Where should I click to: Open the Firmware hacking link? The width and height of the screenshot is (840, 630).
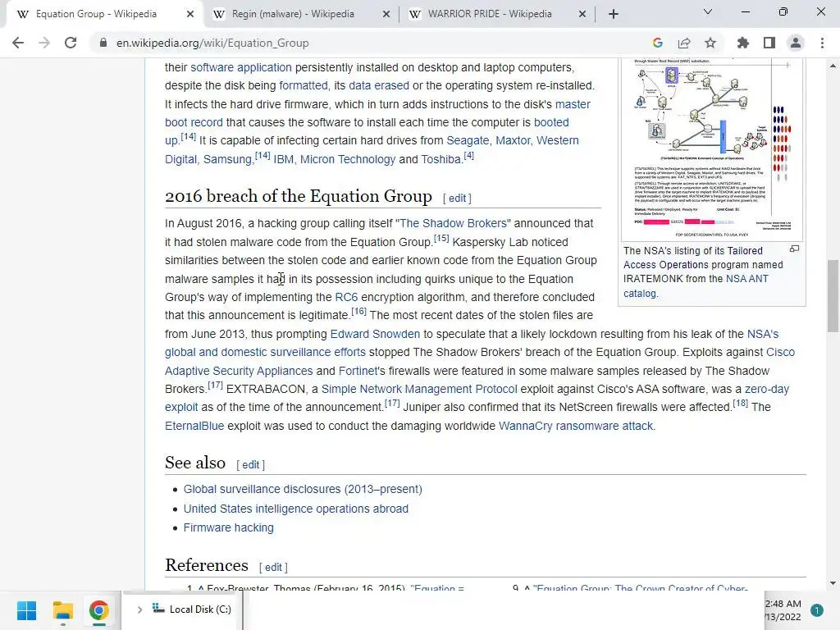(228, 528)
